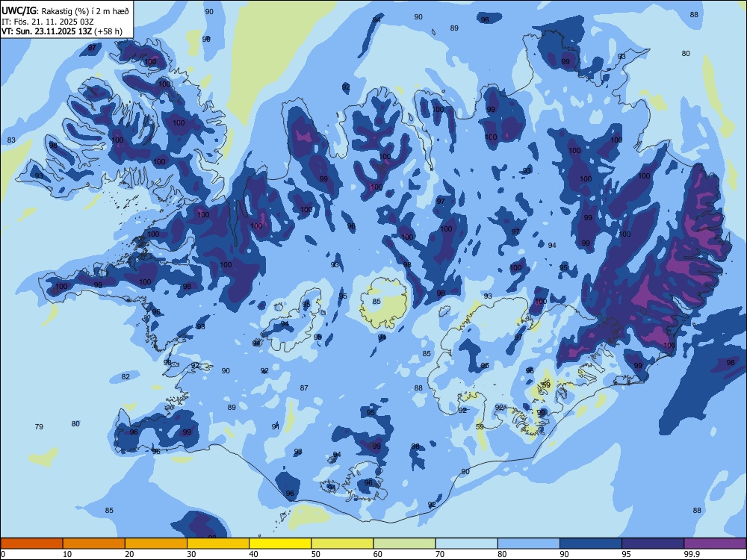Image resolution: width=747 pixels, height=560 pixels.
Task: Click the legend tick label '40'
Action: [x=254, y=554]
